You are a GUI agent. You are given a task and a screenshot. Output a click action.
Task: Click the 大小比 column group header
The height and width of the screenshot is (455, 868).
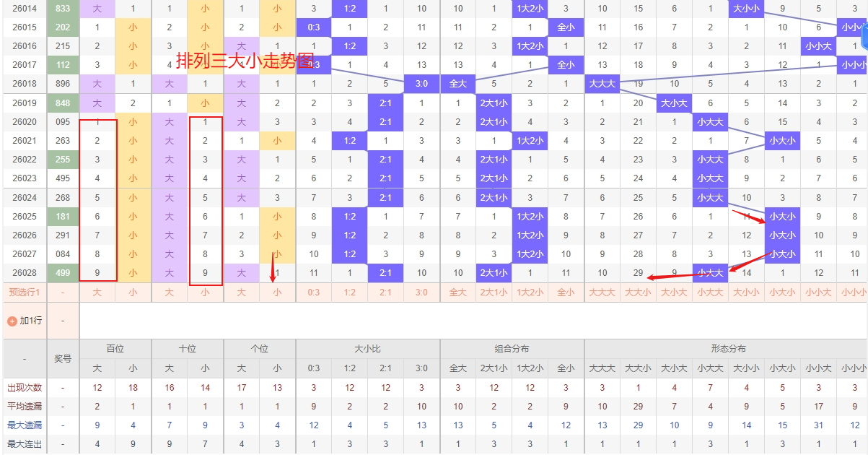click(x=367, y=349)
